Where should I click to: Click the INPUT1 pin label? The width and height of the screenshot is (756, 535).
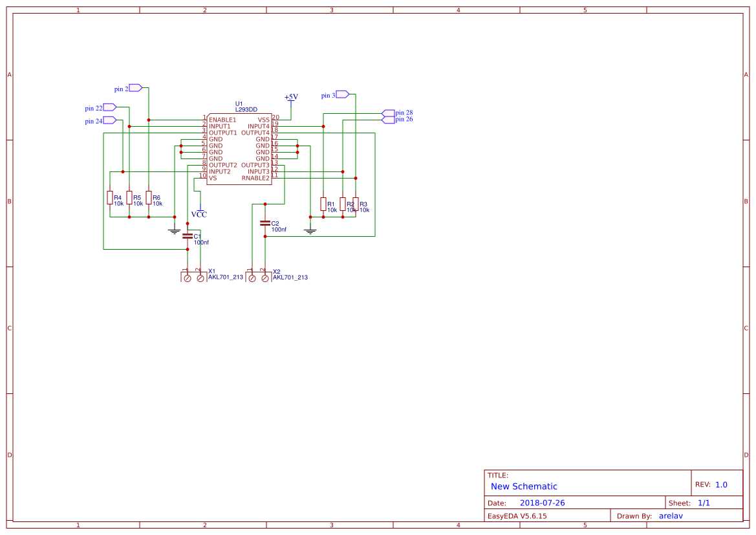click(x=219, y=126)
